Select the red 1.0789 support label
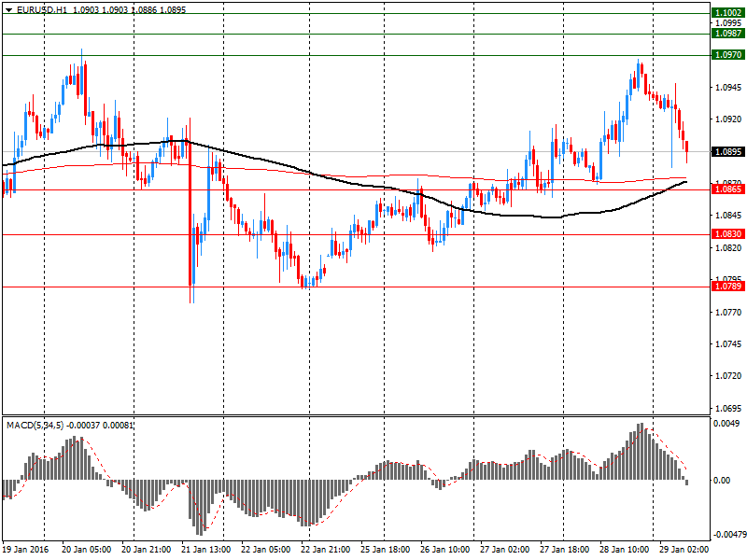The height and width of the screenshot is (560, 747). (728, 287)
